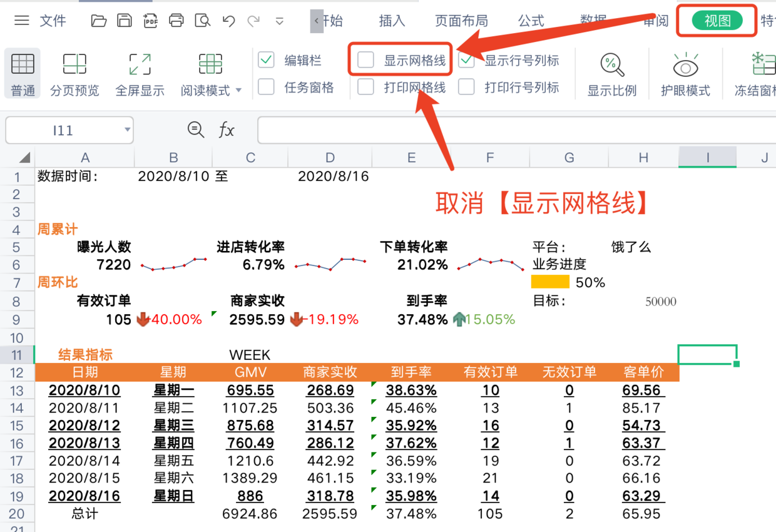Switch to the 页面布局 tab
776x532 pixels.
(461, 21)
